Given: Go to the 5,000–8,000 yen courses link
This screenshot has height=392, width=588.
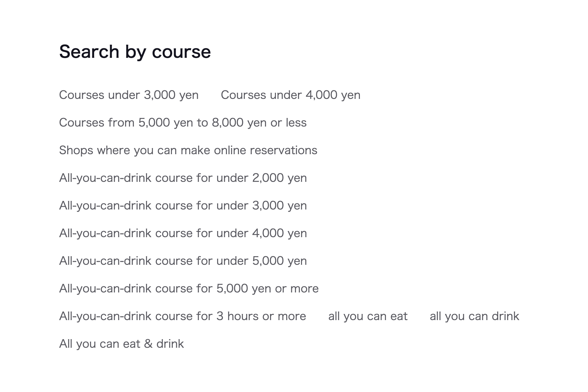Looking at the screenshot, I should click(183, 123).
